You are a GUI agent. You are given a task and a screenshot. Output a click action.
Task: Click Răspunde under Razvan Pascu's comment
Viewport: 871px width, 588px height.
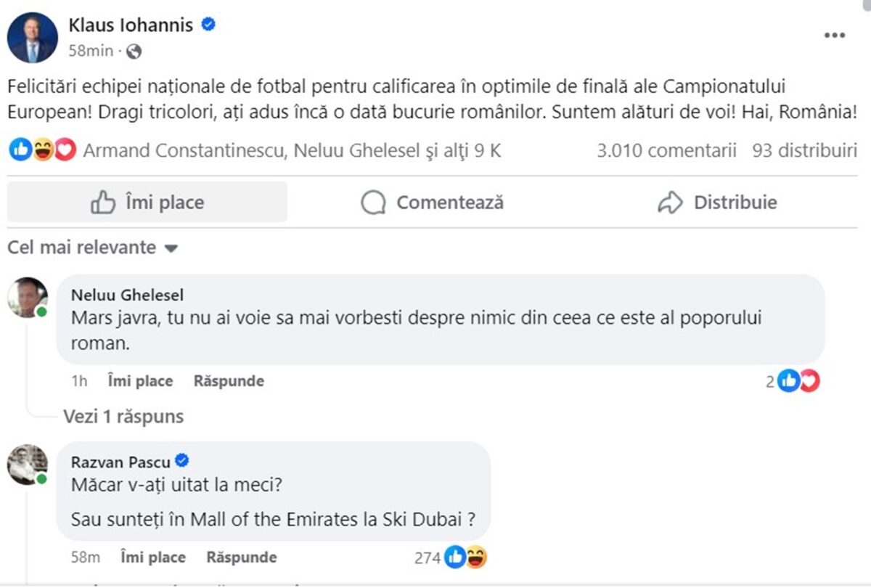coord(240,557)
